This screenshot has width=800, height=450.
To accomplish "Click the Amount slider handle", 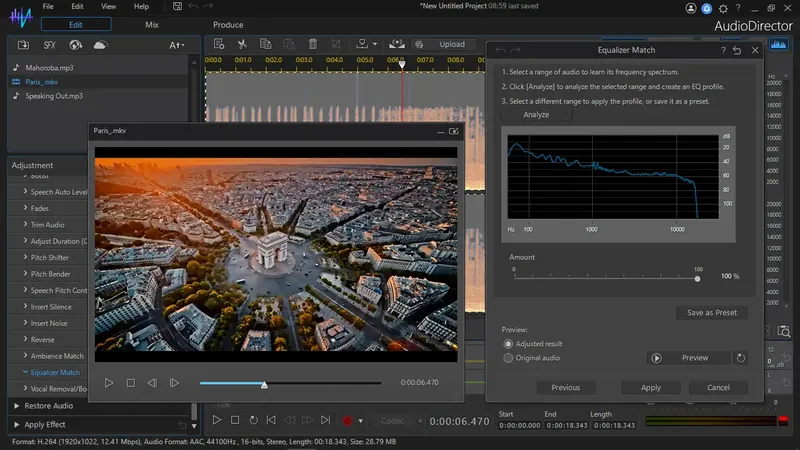I will click(698, 277).
